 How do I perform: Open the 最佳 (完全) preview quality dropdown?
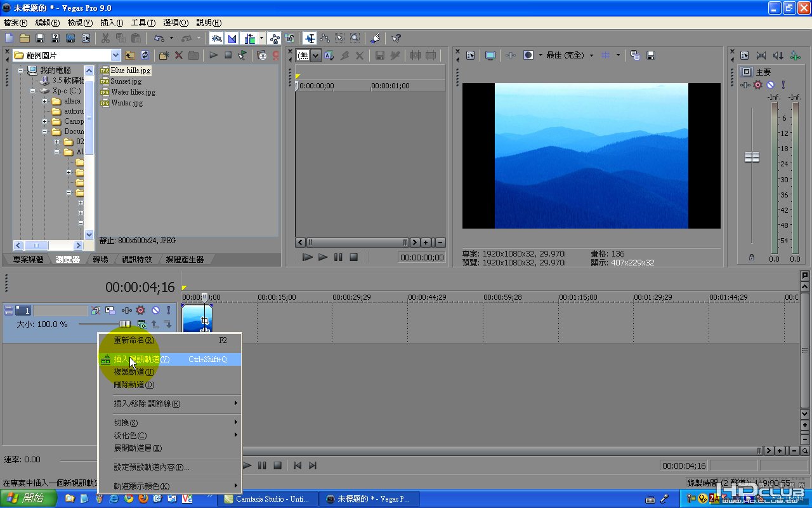click(x=591, y=56)
